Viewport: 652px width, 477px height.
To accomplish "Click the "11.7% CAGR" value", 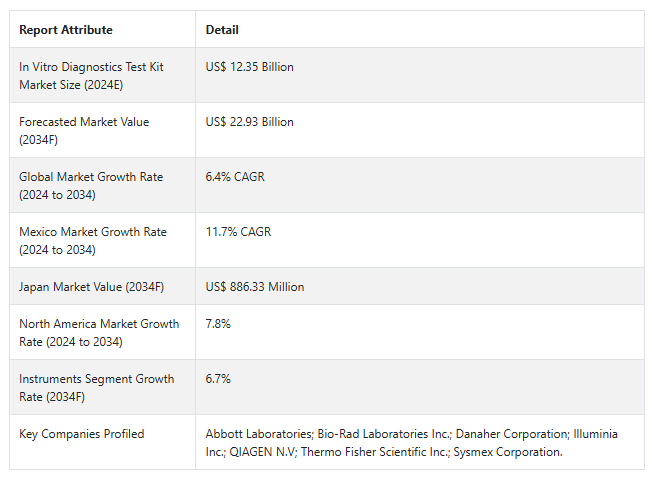I will (x=238, y=232).
